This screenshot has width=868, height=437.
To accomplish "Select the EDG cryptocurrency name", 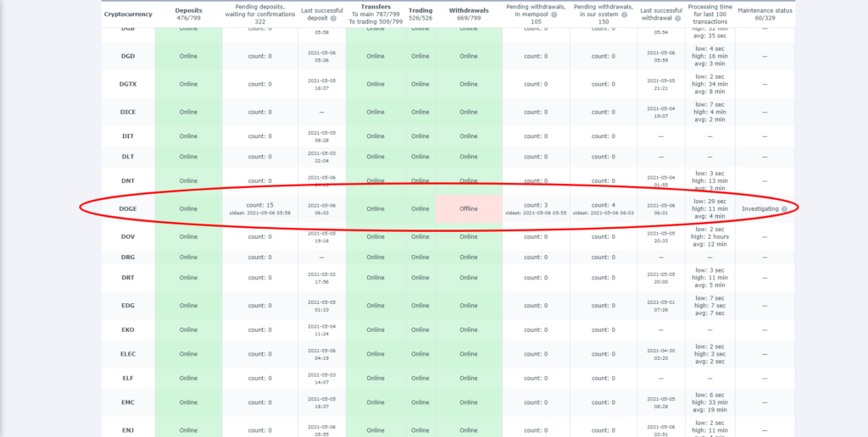I will tap(128, 306).
